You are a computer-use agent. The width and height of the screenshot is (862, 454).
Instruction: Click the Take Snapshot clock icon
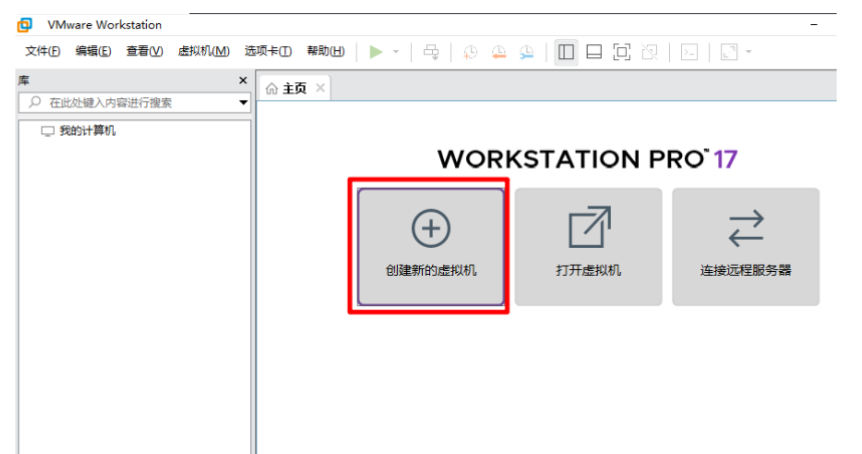[x=470, y=52]
